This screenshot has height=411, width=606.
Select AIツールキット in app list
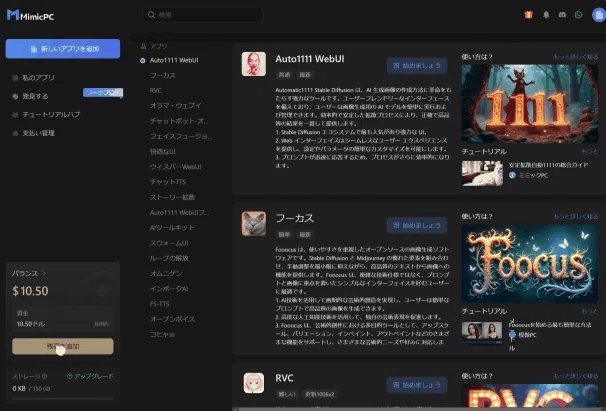pos(172,228)
